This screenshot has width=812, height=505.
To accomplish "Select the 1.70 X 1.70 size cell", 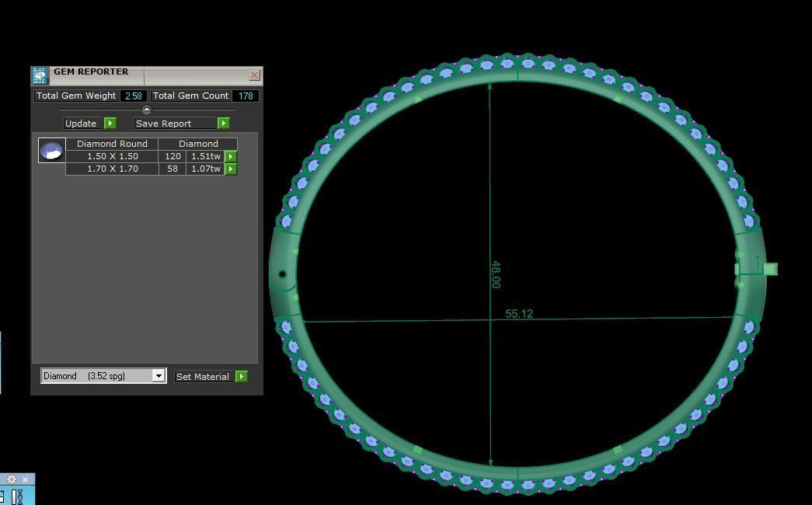I will tap(113, 169).
